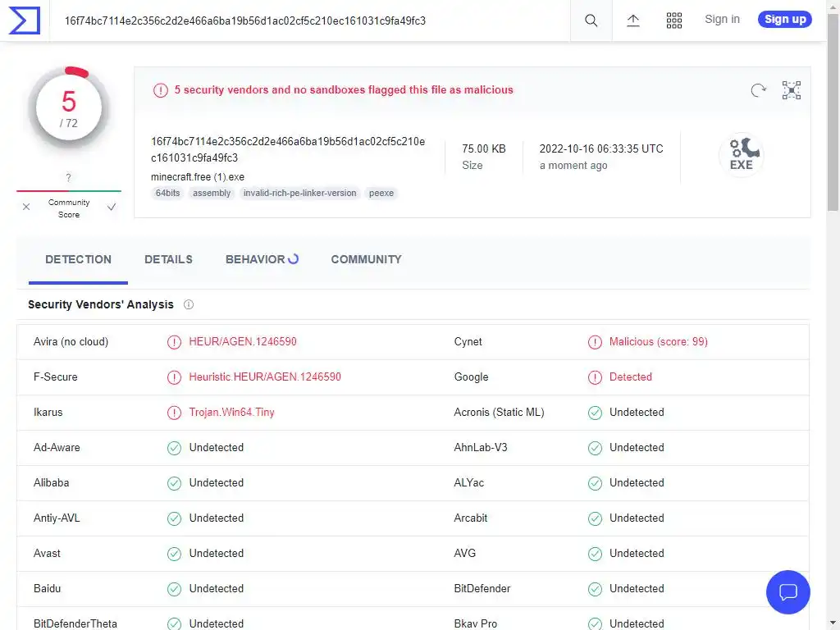Click the graph similarity icon
This screenshot has width=840, height=630.
pyautogui.click(x=792, y=90)
